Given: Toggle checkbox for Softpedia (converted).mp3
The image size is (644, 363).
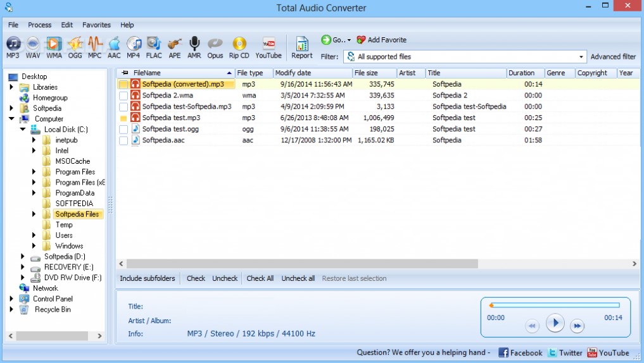Looking at the screenshot, I should click(x=123, y=85).
